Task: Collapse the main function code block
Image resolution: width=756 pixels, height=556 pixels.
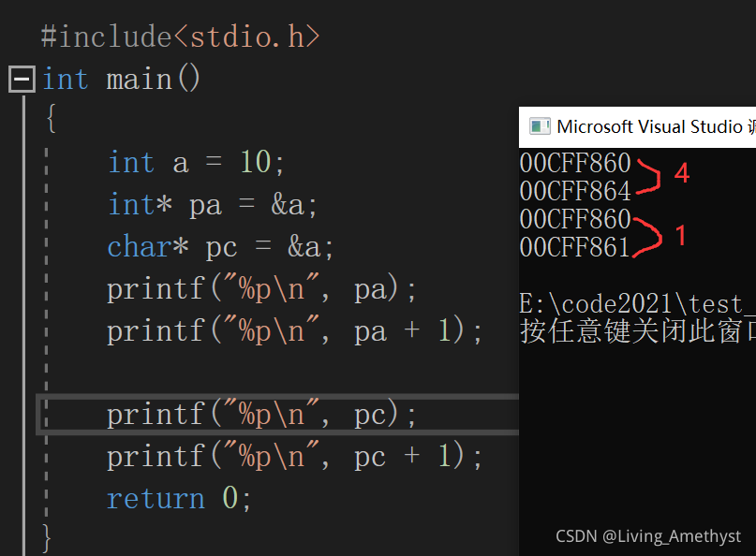Action: pyautogui.click(x=22, y=79)
